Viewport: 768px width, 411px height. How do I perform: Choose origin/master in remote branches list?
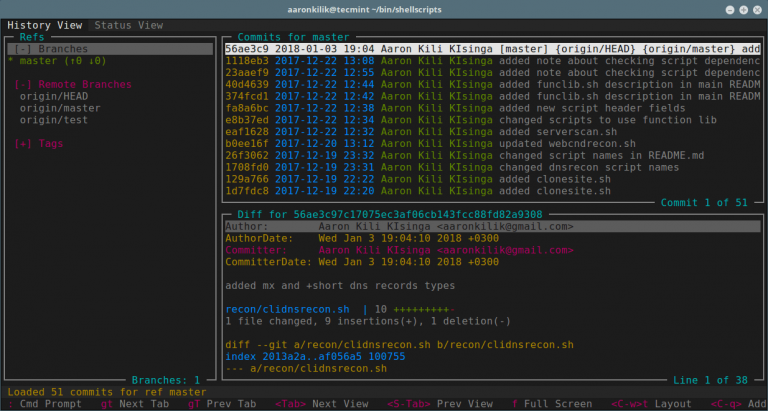pos(60,108)
